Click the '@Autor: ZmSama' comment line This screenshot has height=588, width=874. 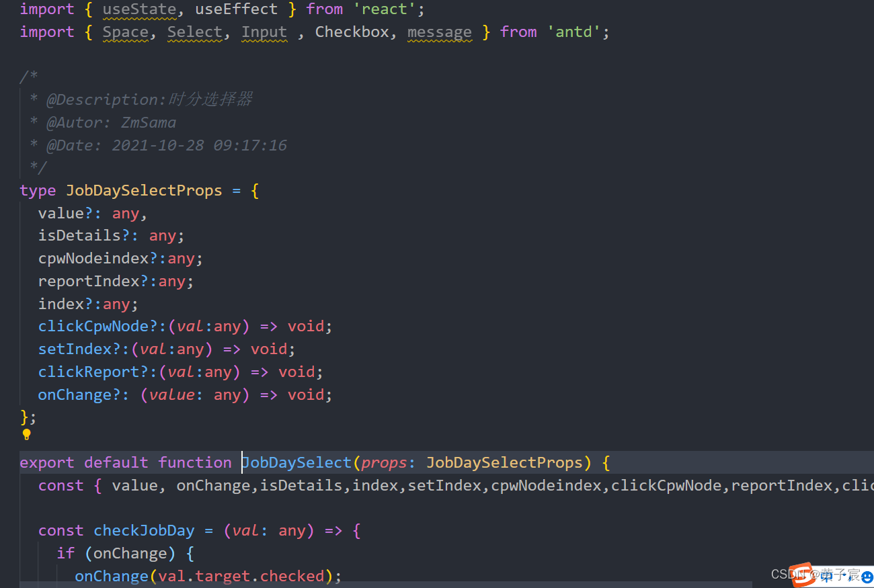click(103, 123)
